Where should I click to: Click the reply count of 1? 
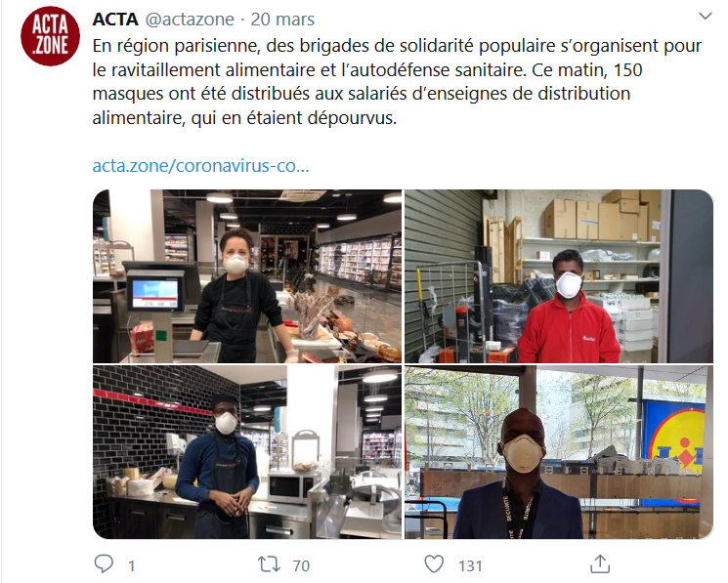[x=131, y=565]
